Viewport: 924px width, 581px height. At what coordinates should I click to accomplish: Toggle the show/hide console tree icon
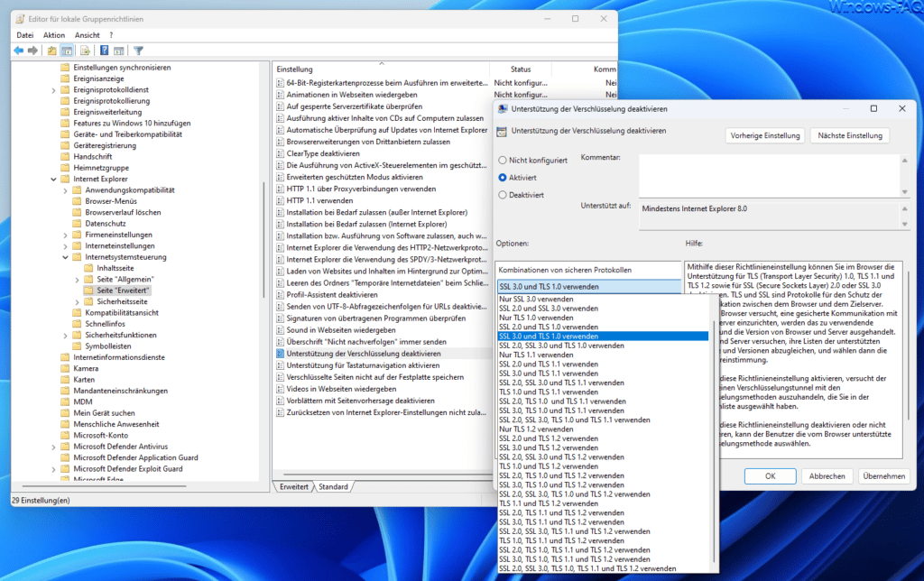67,51
